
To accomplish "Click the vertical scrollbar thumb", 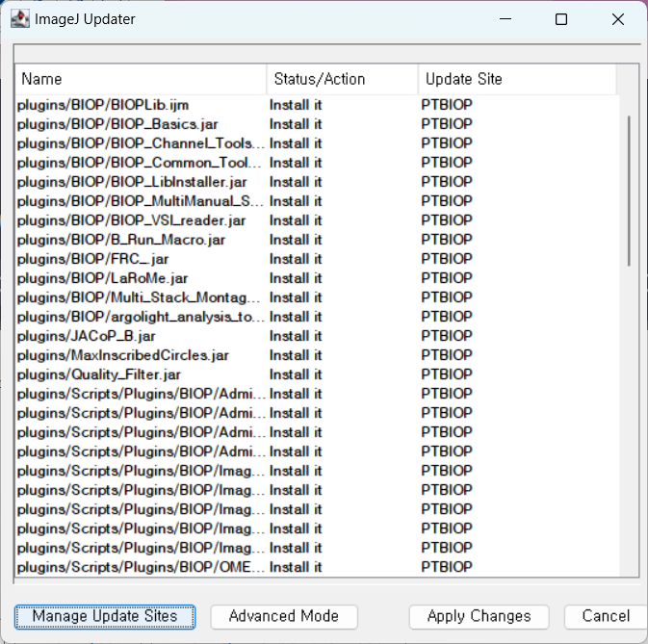I will click(629, 191).
